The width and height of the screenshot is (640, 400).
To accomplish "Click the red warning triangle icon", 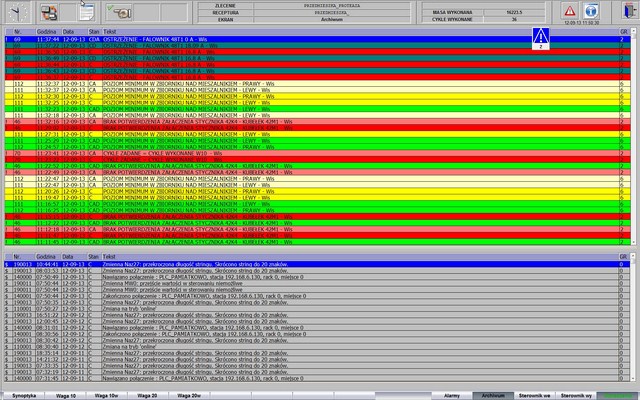I will [570, 11].
